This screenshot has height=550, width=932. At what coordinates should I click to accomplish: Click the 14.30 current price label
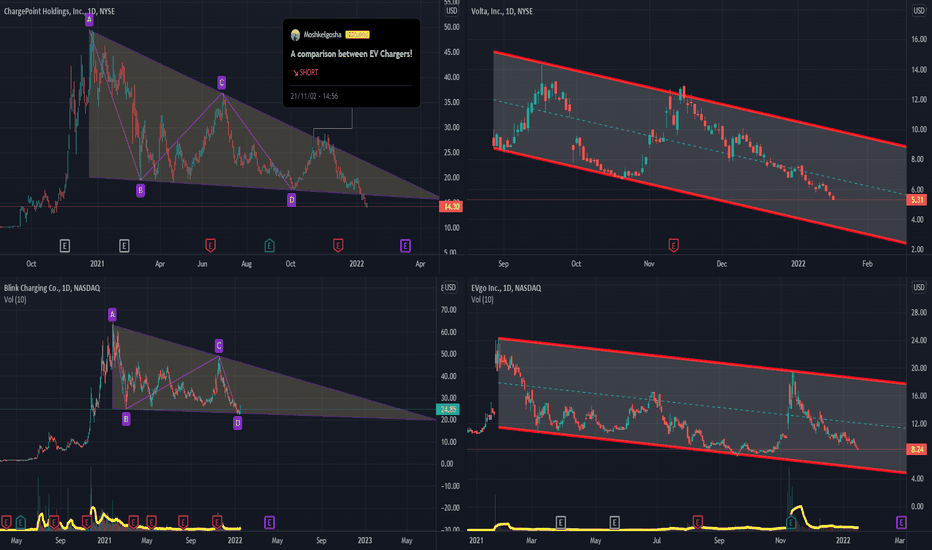[451, 206]
